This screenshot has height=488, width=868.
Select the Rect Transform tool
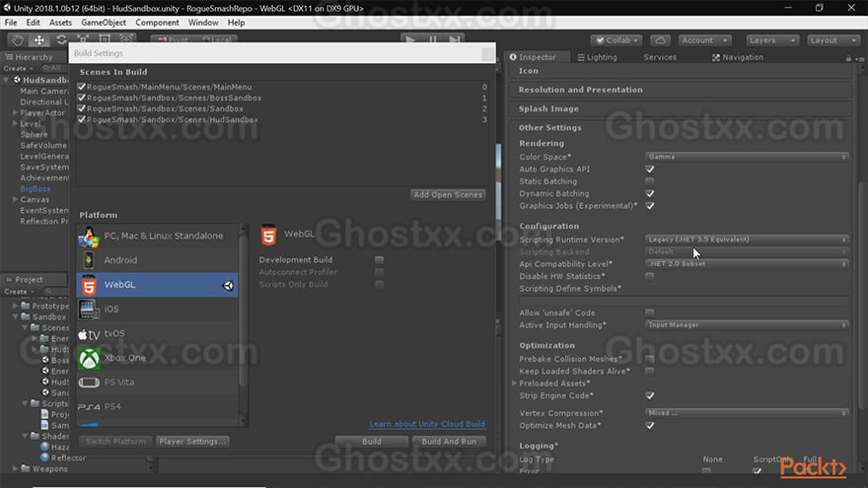(x=105, y=39)
